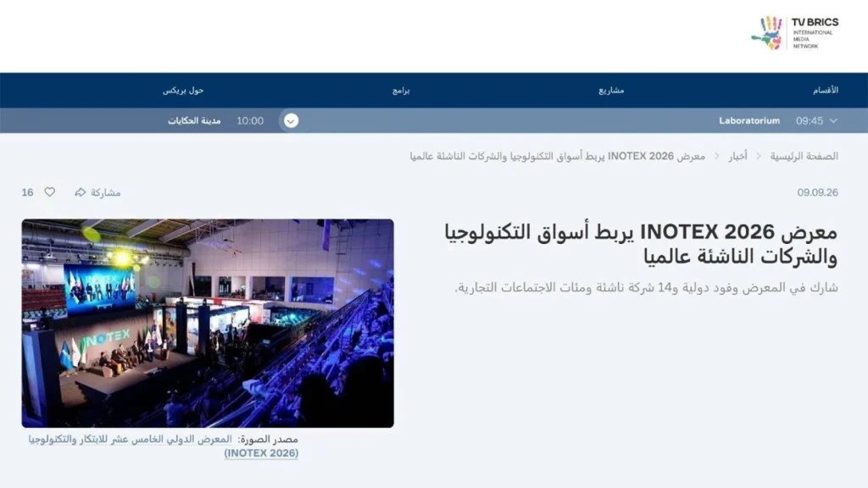This screenshot has height=488, width=868.
Task: Go to أخبار breadcrumb link
Action: tap(737, 157)
